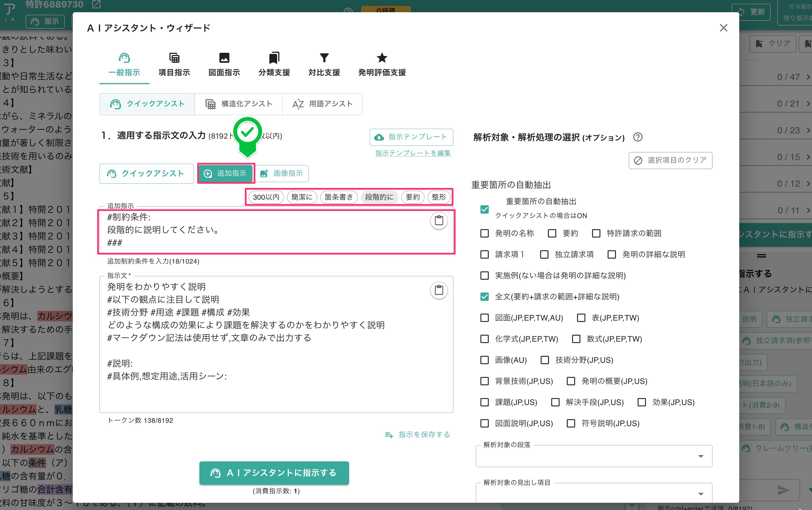This screenshot has width=812, height=510.
Task: Check the 図面説明(JP,US) checkbox
Action: point(484,423)
